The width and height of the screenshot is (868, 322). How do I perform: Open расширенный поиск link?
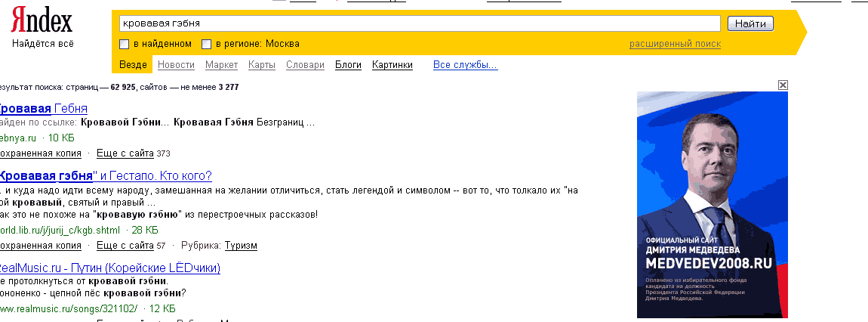click(675, 44)
